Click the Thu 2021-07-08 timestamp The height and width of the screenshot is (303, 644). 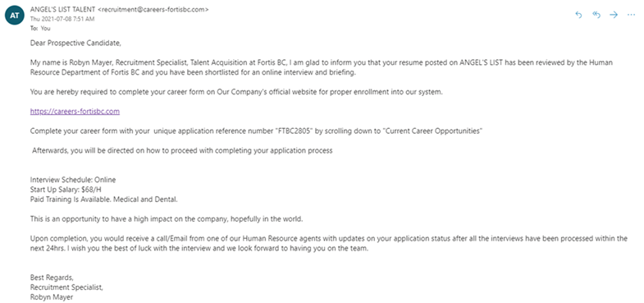tap(62, 19)
